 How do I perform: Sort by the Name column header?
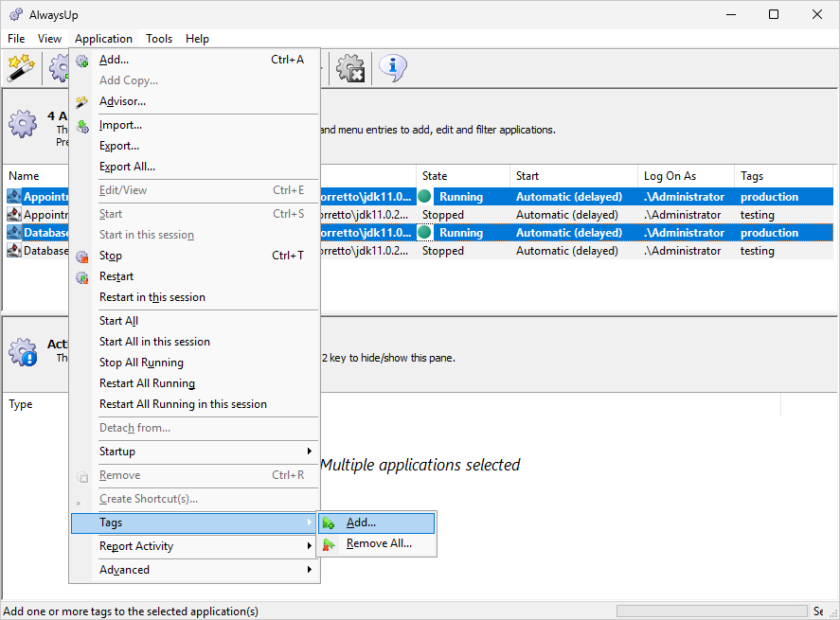pos(36,176)
